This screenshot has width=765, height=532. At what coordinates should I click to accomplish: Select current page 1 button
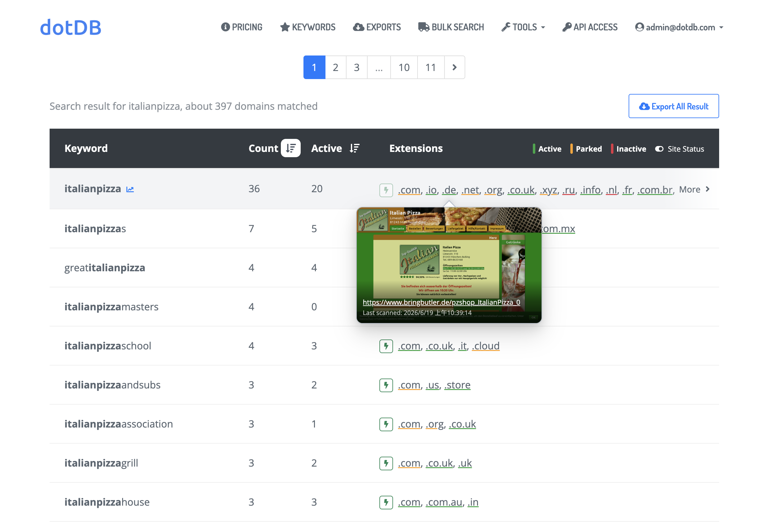click(x=314, y=67)
